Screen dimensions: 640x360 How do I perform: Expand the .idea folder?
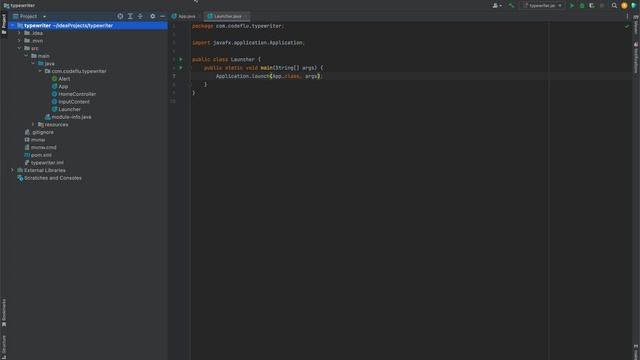point(19,33)
